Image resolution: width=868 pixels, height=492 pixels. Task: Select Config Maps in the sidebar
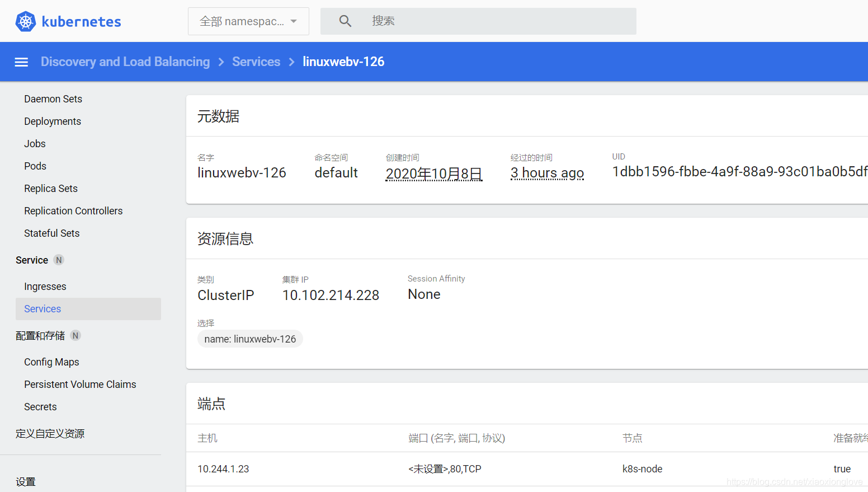click(51, 362)
